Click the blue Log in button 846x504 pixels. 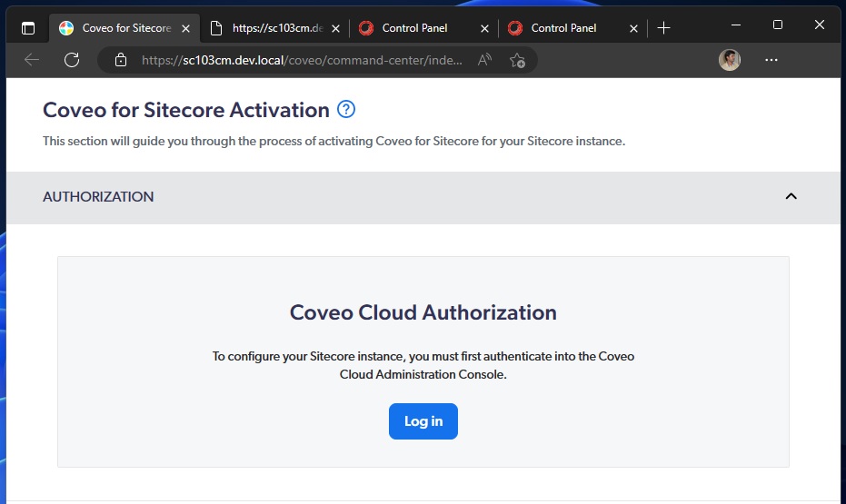click(x=423, y=421)
